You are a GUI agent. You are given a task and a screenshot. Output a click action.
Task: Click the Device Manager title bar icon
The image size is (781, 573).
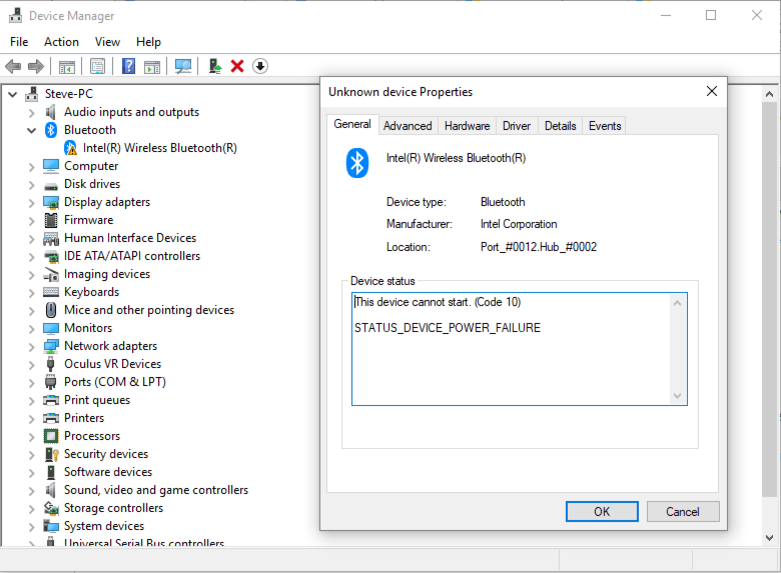point(15,15)
